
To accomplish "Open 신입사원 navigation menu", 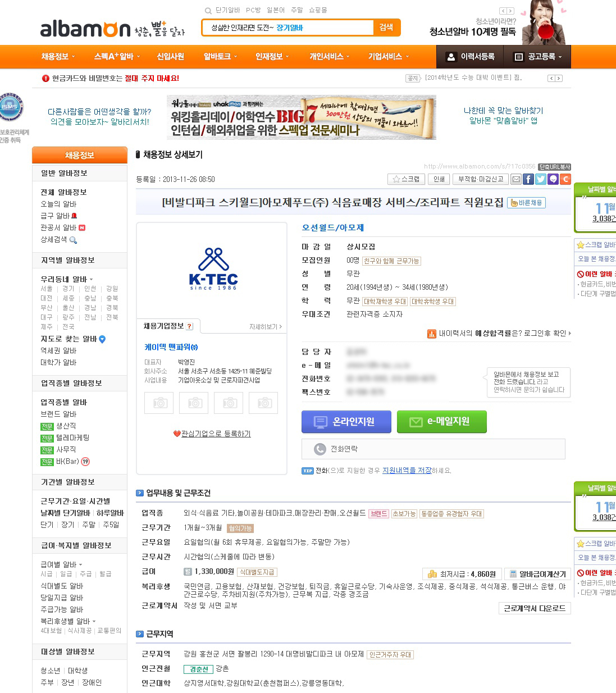I will click(x=171, y=57).
